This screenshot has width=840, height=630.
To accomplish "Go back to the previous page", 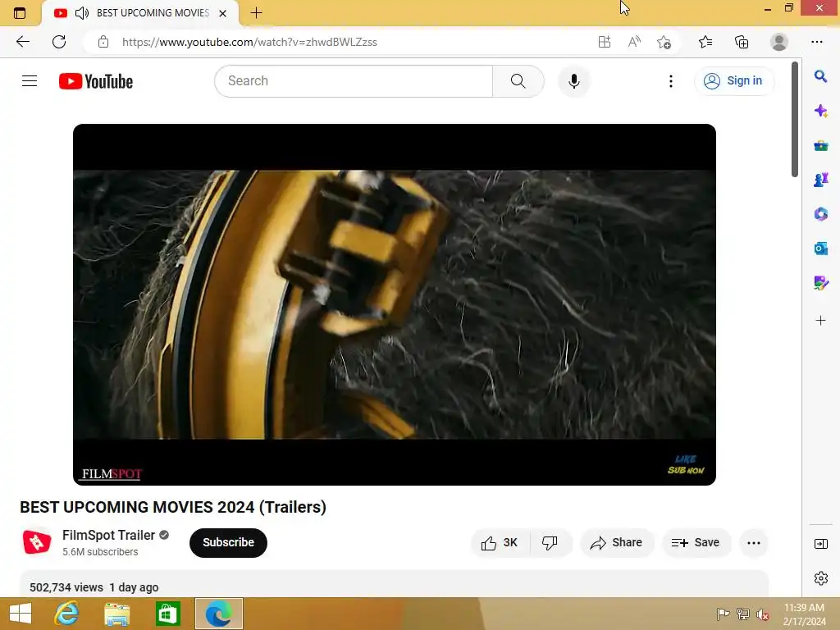I will [22, 42].
